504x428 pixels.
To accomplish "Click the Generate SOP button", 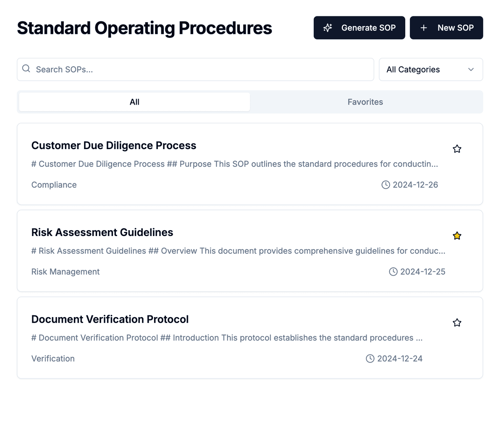I will pos(359,27).
